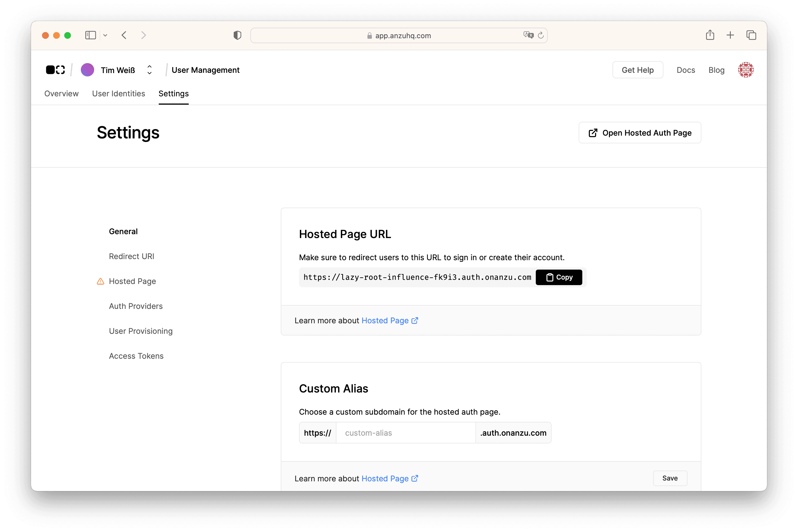
Task: Save the custom alias
Action: (x=670, y=478)
